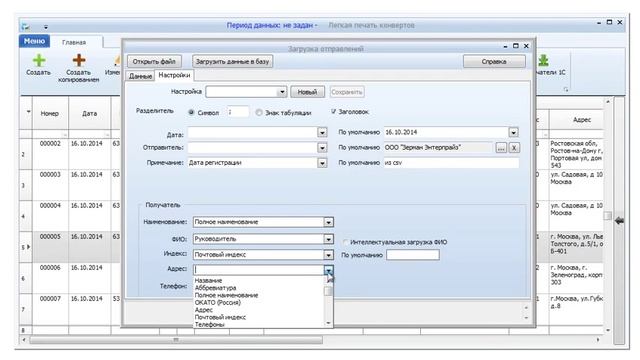Click the Дата column header in grid
Viewport: 640px width, 360px height.
[89, 114]
